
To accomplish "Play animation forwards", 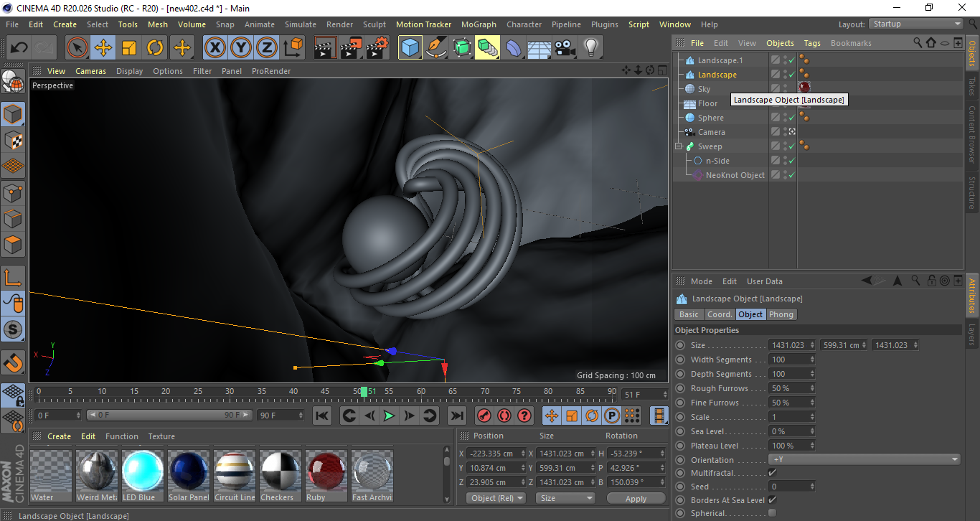I will click(389, 416).
